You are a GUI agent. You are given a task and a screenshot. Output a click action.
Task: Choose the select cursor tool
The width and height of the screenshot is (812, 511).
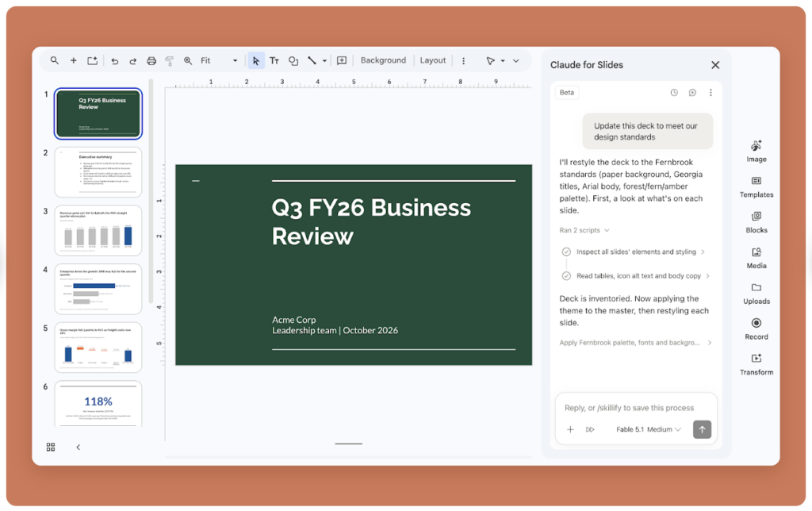(256, 60)
